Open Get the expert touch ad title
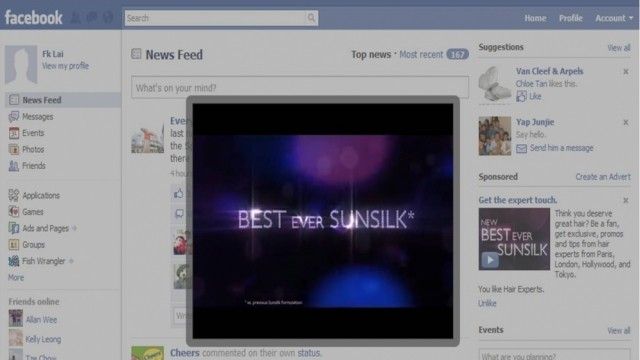 click(x=518, y=200)
